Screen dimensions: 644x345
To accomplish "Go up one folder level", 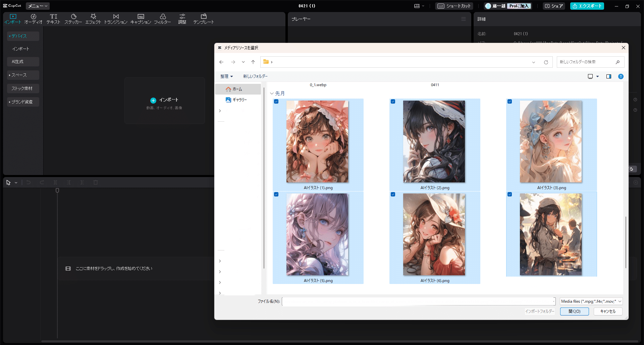I will tap(253, 62).
